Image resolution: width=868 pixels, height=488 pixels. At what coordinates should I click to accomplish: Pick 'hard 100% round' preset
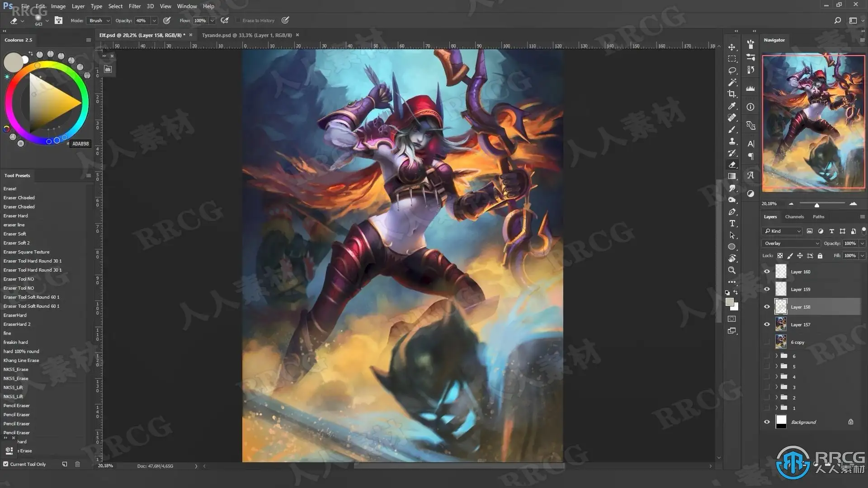point(21,351)
